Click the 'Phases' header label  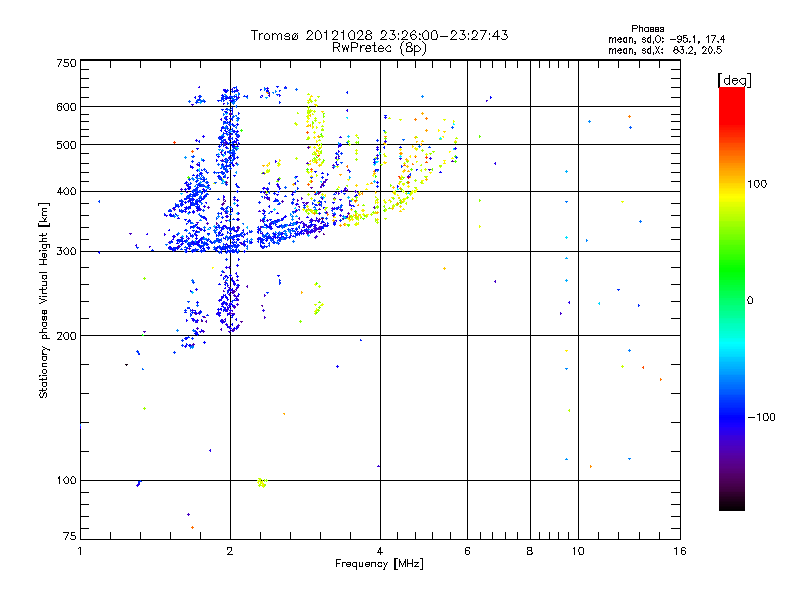(x=647, y=29)
